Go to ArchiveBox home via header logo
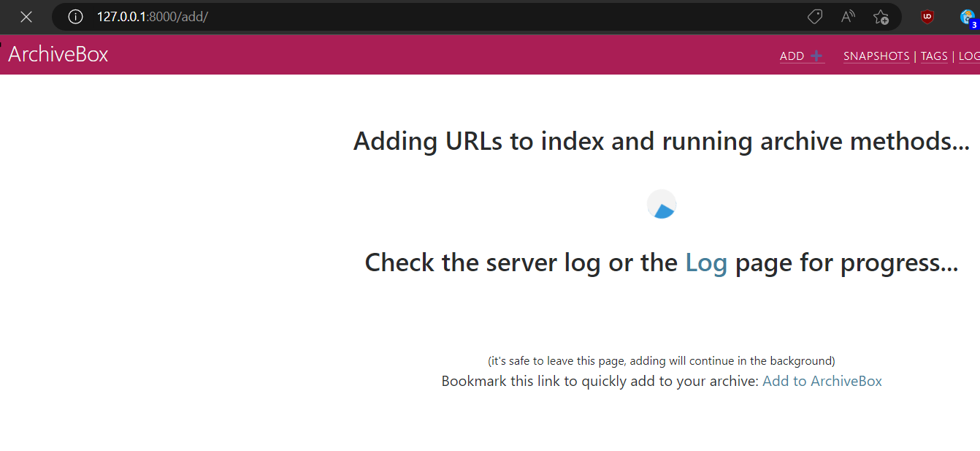Image resolution: width=980 pixels, height=451 pixels. (58, 55)
